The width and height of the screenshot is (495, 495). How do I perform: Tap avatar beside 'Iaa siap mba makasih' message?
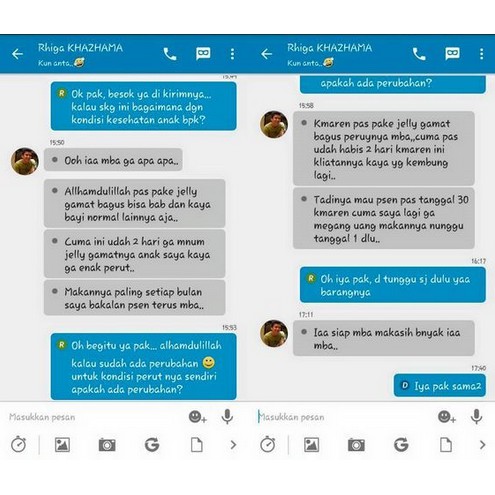point(274,333)
